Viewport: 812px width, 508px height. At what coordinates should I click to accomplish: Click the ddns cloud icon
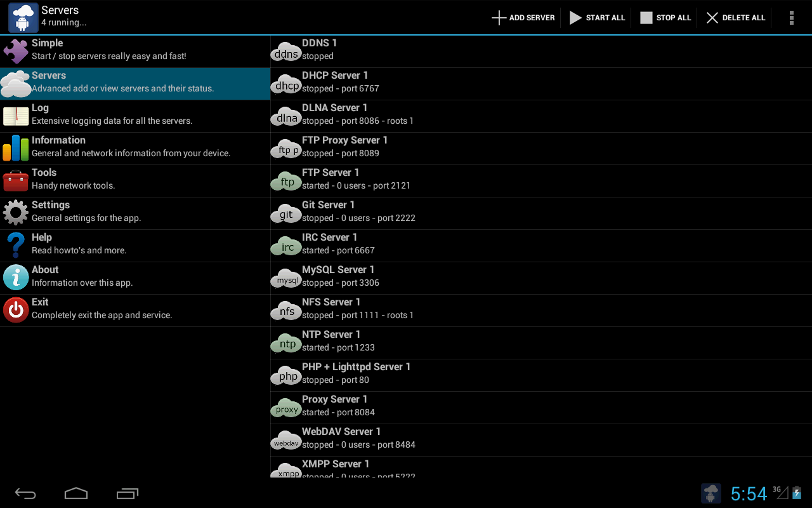pos(286,53)
